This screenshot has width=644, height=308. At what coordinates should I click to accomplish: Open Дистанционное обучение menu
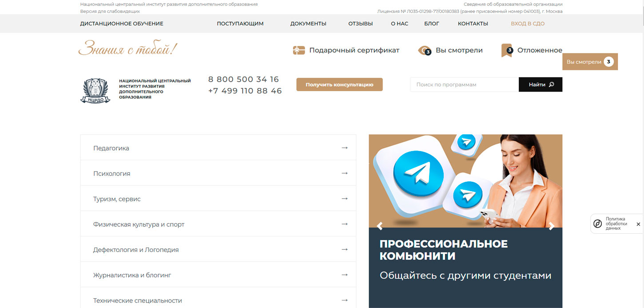(122, 24)
